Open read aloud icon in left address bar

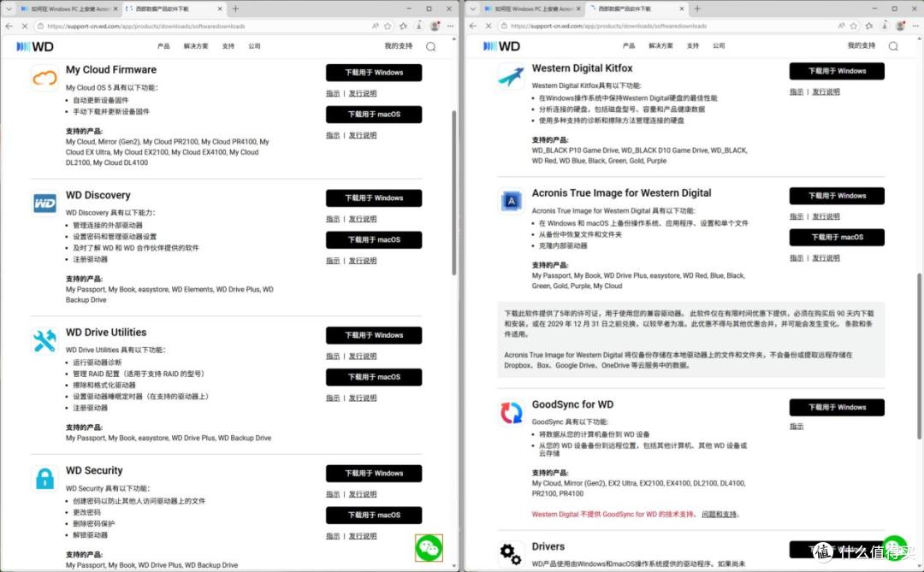[x=375, y=26]
